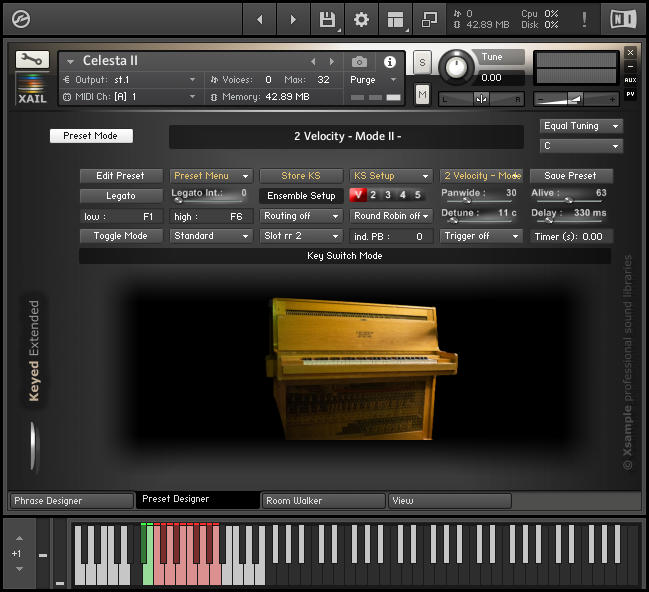
Task: Switch to Room Walker tab
Action: 324,501
